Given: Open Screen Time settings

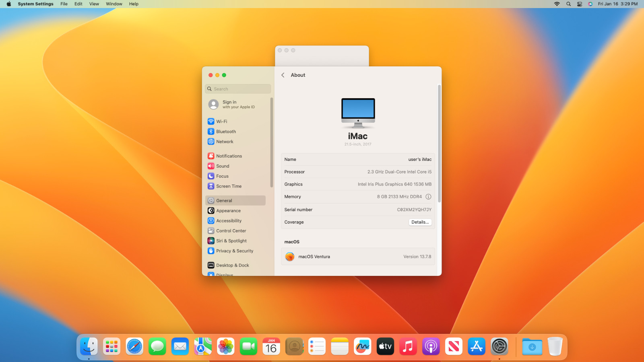Looking at the screenshot, I should pos(229,186).
